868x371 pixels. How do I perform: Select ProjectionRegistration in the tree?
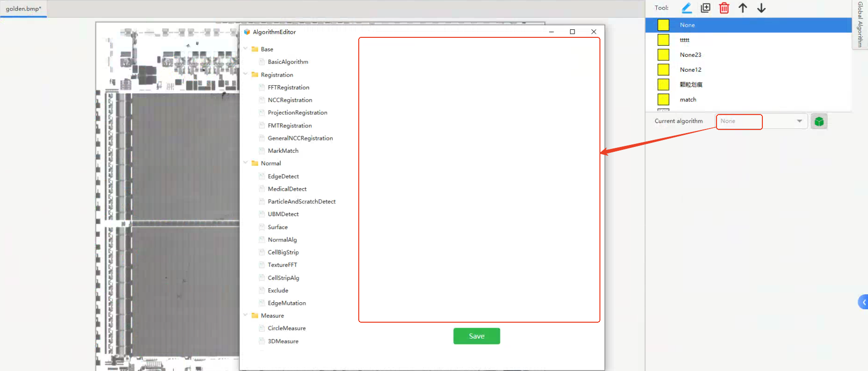coord(297,113)
